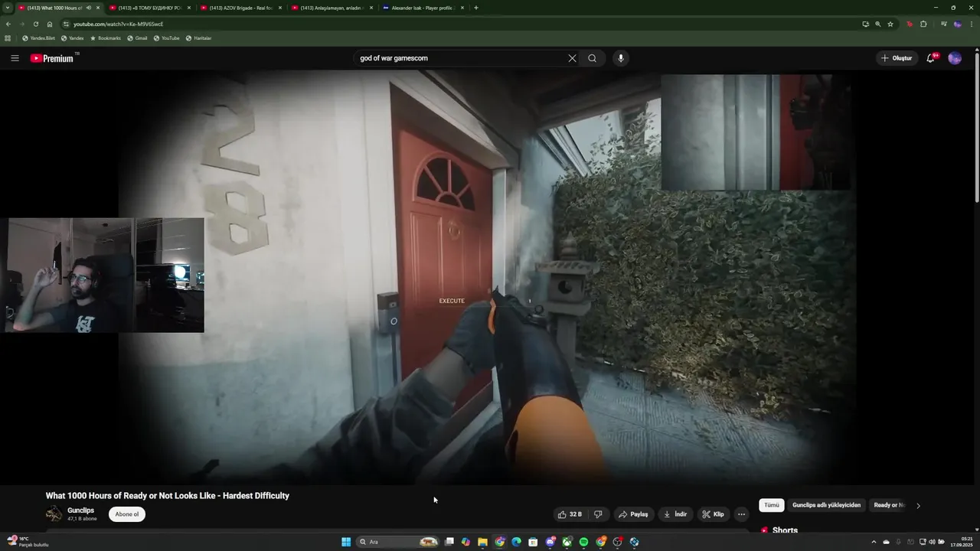Open the Gunclips channel name link

[x=80, y=510]
